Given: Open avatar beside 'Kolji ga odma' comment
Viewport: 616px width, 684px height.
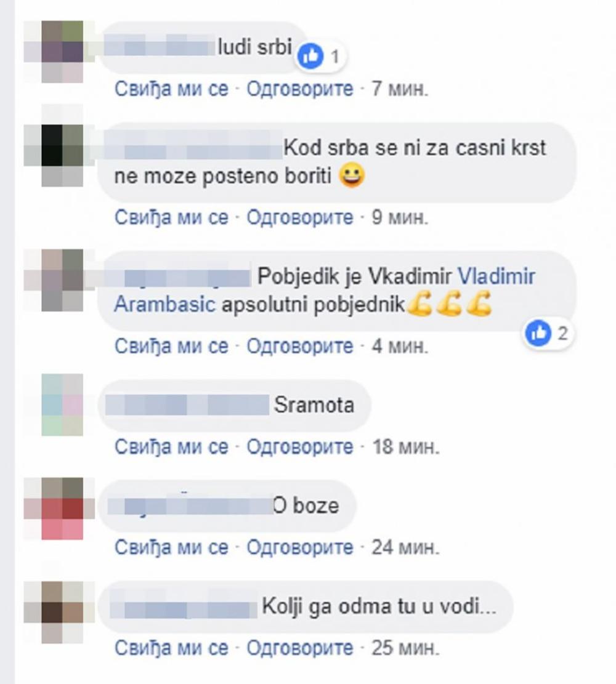Looking at the screenshot, I should pyautogui.click(x=62, y=613).
